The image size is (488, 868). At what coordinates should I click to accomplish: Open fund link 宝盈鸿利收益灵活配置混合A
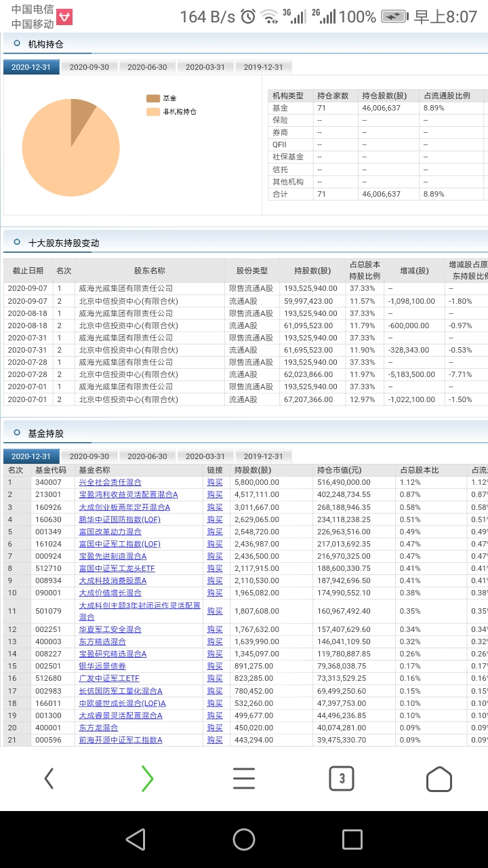[129, 494]
